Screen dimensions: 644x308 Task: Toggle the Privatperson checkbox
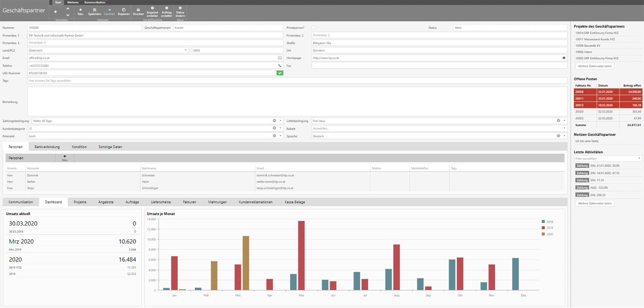(x=314, y=28)
